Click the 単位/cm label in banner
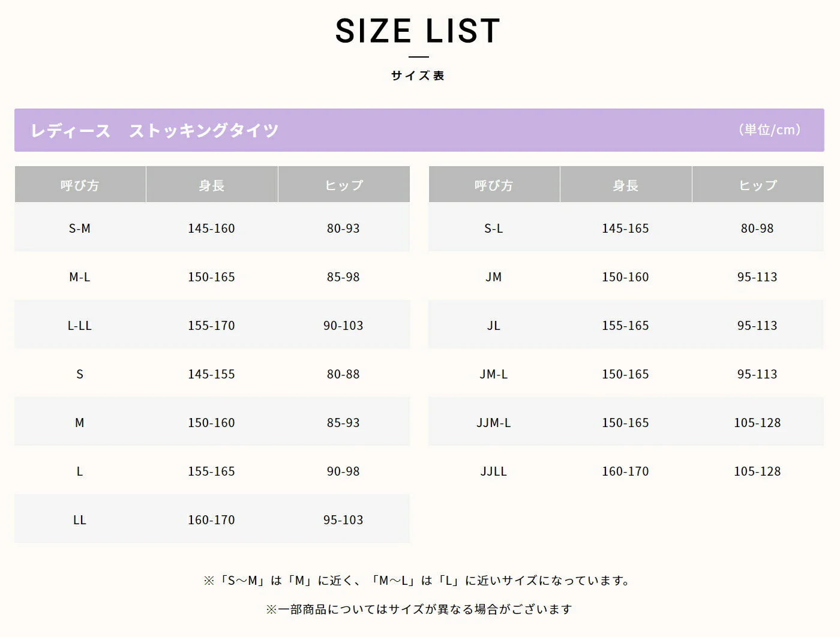This screenshot has height=637, width=840. click(770, 130)
